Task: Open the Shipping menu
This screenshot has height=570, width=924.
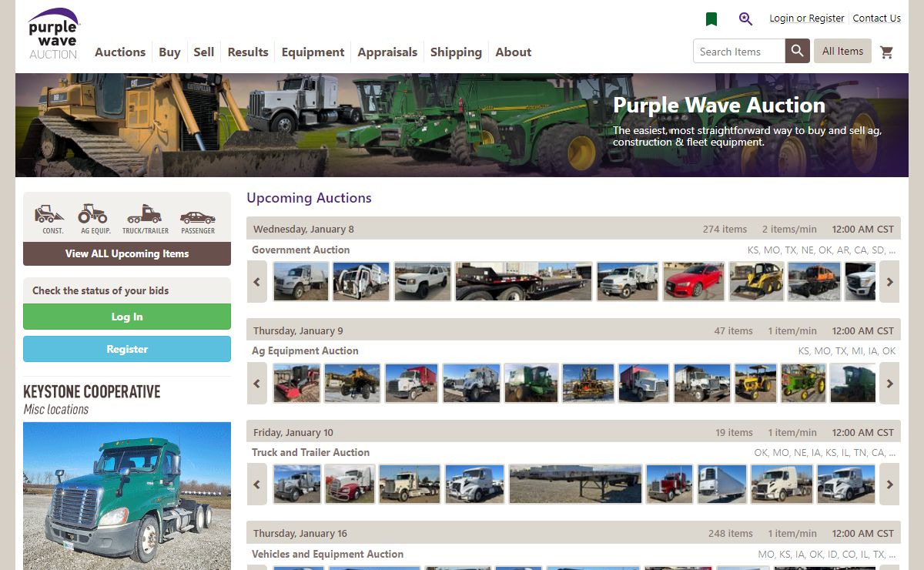Action: (456, 52)
